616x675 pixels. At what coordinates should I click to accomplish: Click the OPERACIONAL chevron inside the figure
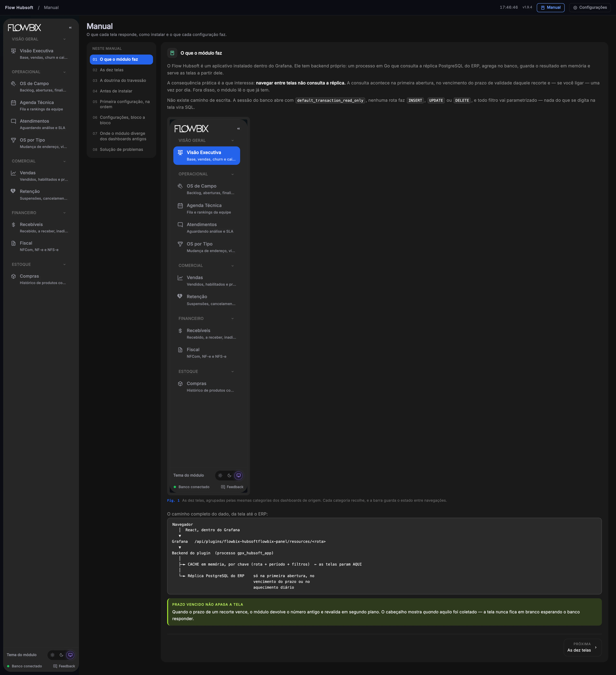[233, 174]
